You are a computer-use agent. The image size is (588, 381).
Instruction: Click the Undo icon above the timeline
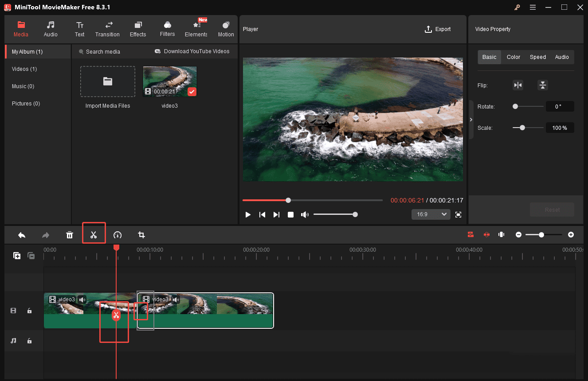point(21,234)
